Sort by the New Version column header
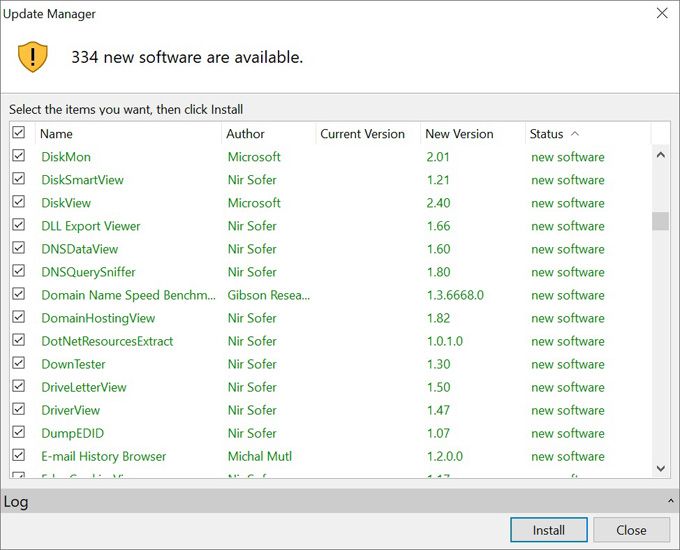The height and width of the screenshot is (550, 680). click(x=473, y=134)
